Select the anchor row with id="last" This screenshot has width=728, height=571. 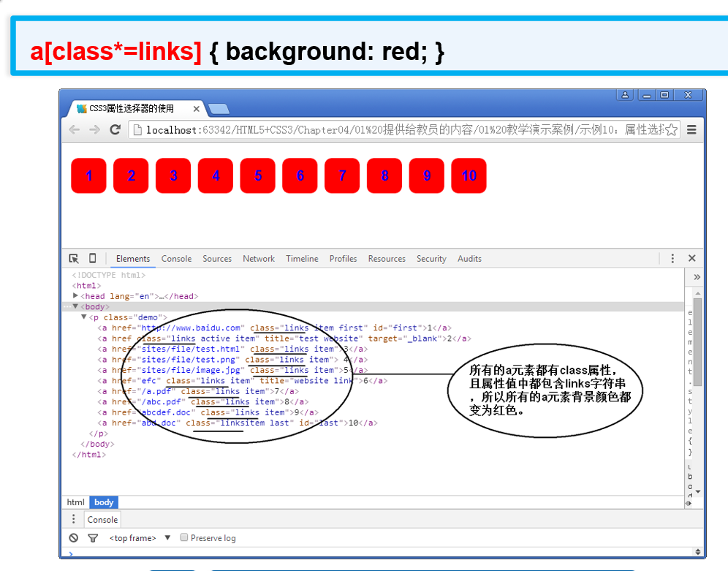click(238, 423)
